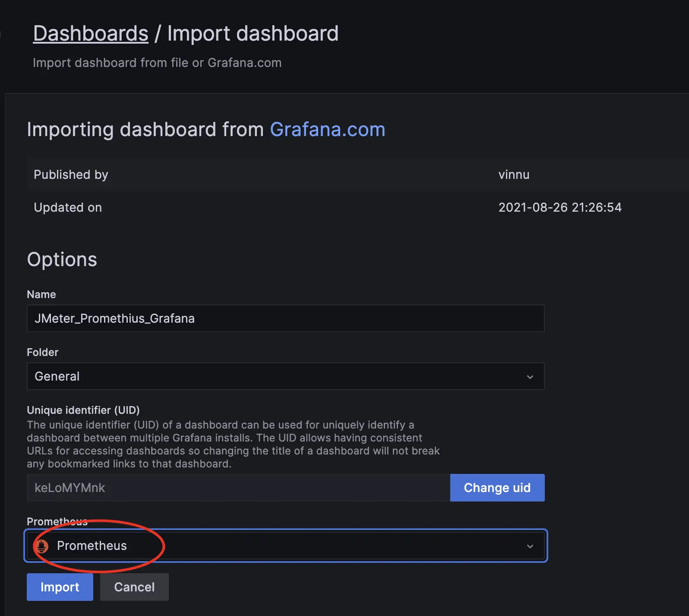Click the Unique identifier (UID) label
Screen dimensions: 689x616
point(83,410)
